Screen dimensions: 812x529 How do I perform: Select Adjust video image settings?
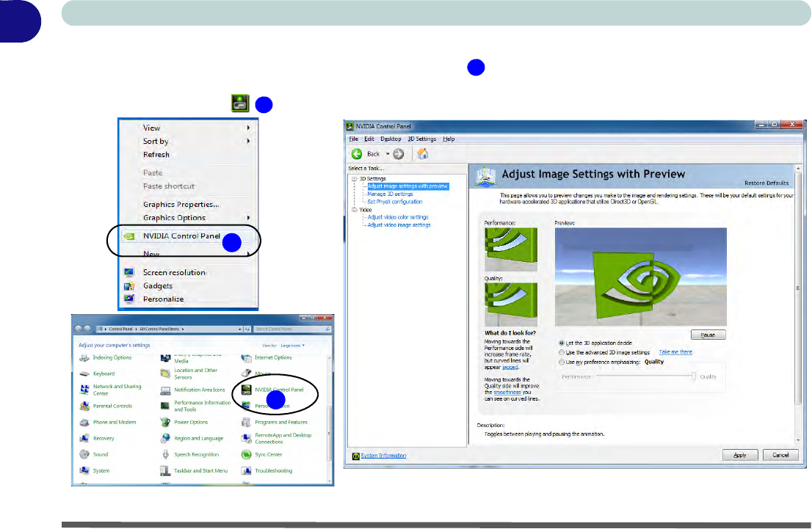(x=399, y=225)
